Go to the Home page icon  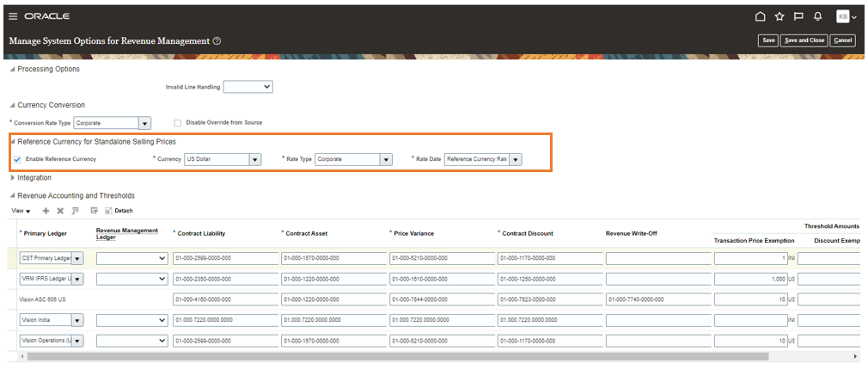tap(760, 16)
